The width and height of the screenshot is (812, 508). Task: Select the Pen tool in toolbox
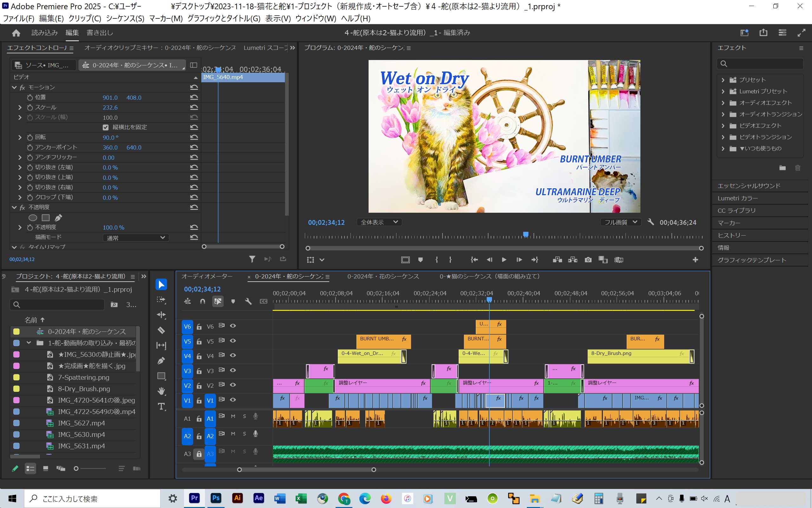[x=161, y=361]
